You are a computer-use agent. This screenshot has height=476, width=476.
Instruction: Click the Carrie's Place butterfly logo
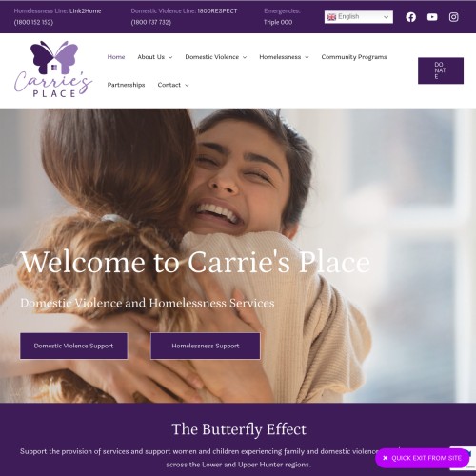[x=53, y=69]
